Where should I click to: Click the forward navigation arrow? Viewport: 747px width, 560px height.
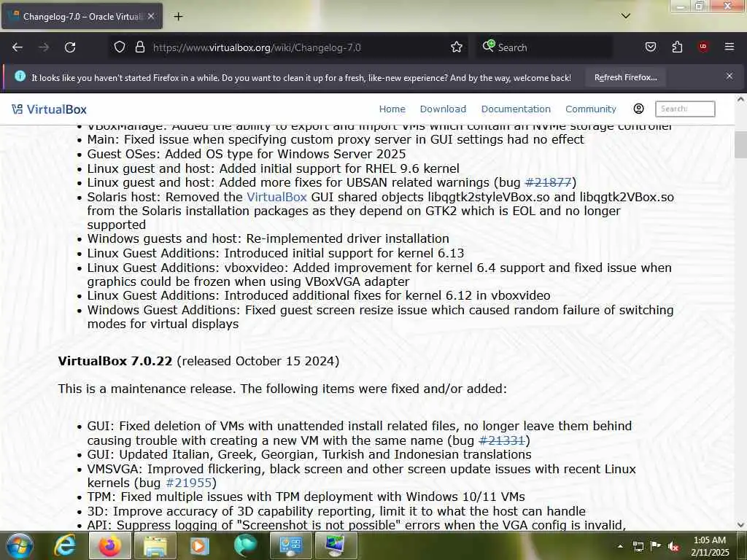point(44,47)
